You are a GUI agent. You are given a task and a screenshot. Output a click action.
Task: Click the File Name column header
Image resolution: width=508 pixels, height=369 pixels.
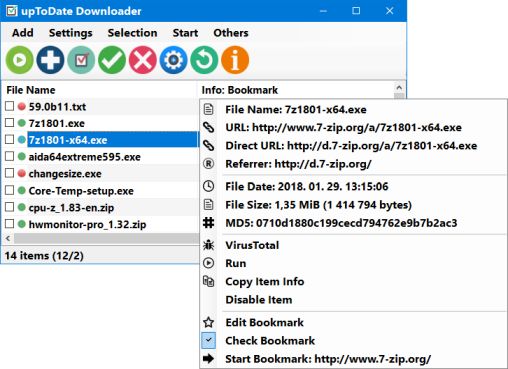(x=100, y=90)
